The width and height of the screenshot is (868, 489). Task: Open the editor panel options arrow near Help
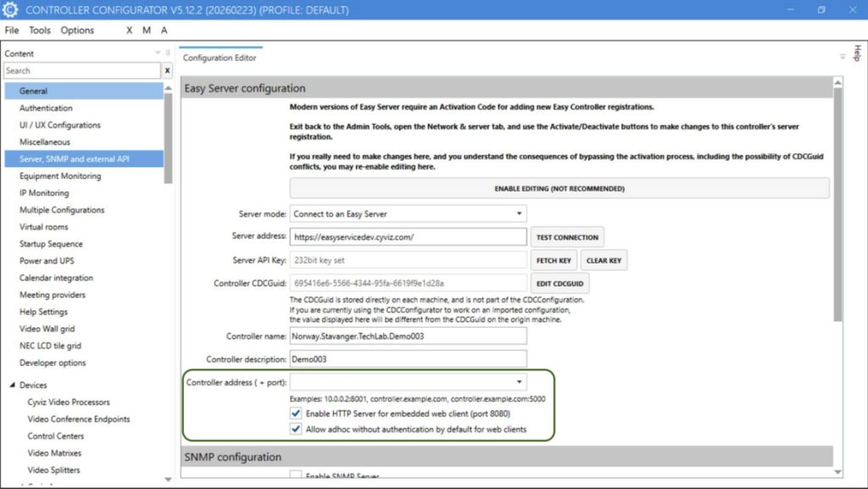[x=842, y=57]
